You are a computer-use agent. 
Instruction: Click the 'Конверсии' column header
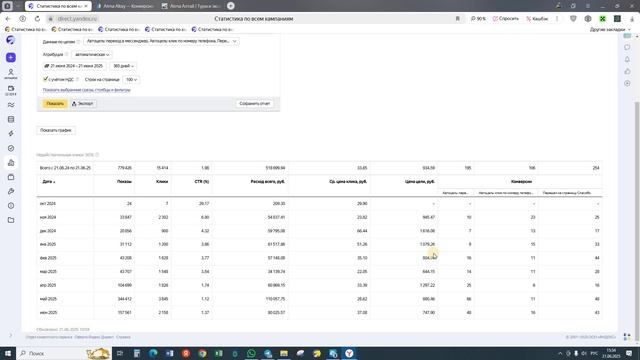tap(521, 182)
